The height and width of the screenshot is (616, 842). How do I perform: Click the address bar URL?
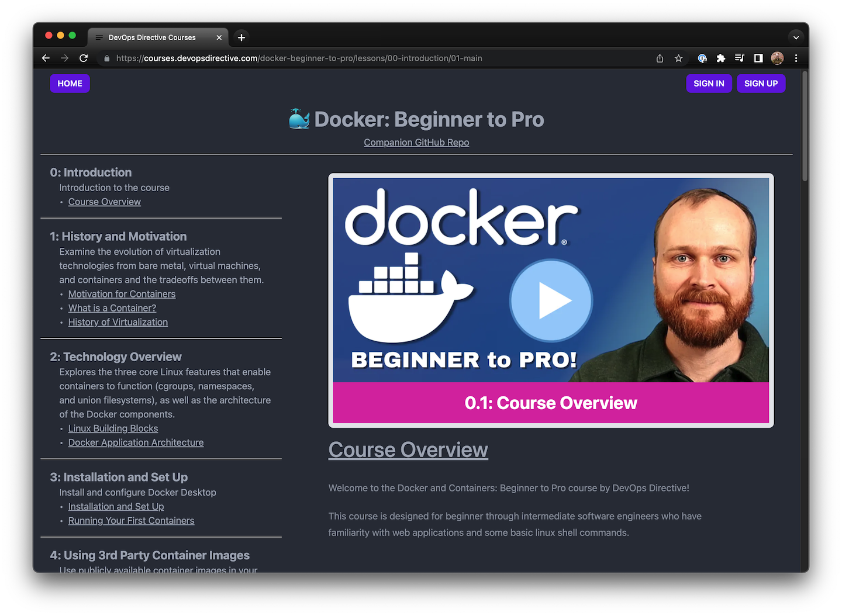pyautogui.click(x=299, y=58)
